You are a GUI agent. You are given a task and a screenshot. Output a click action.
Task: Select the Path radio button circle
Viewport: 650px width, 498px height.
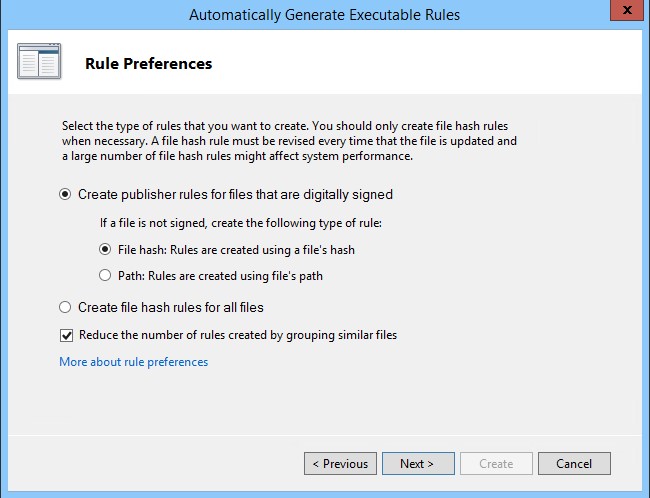105,276
